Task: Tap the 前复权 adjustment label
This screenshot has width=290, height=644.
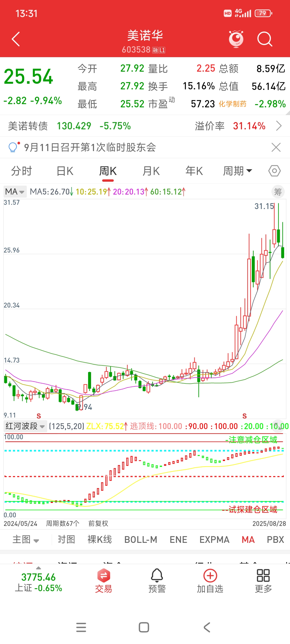Action: pos(98,524)
